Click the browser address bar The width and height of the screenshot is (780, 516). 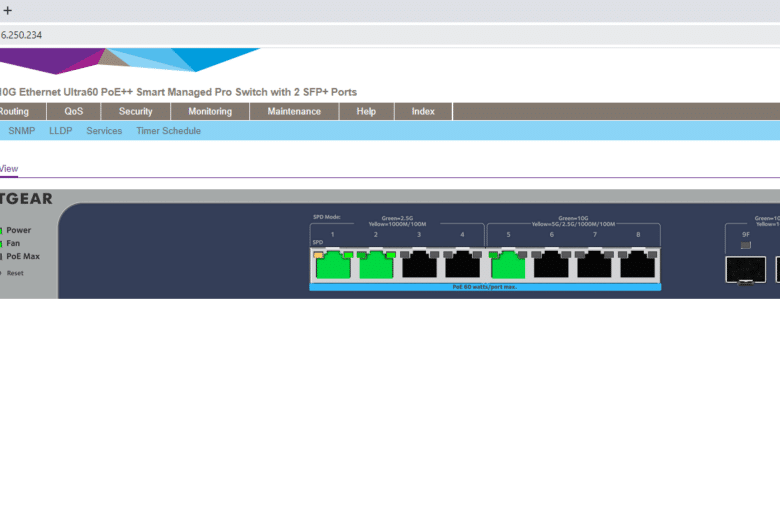(390, 35)
